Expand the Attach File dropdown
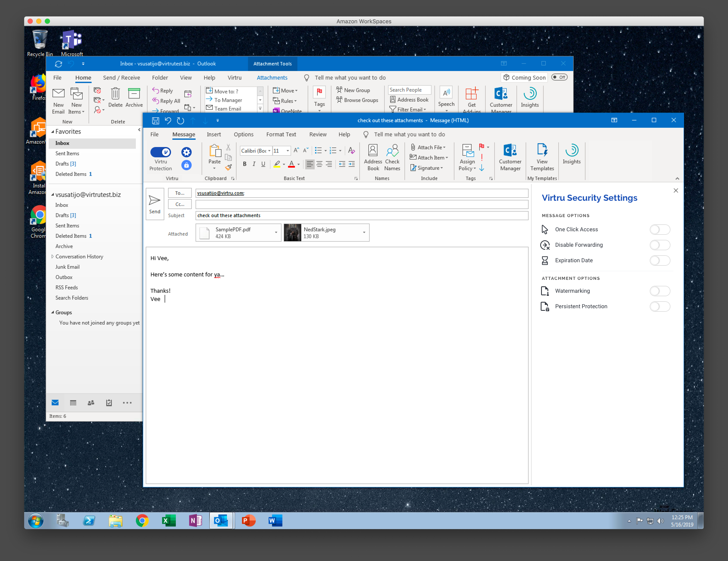 (x=444, y=147)
